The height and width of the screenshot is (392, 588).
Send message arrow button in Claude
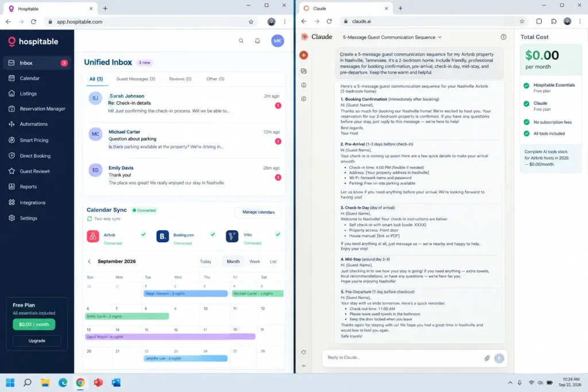click(x=499, y=358)
